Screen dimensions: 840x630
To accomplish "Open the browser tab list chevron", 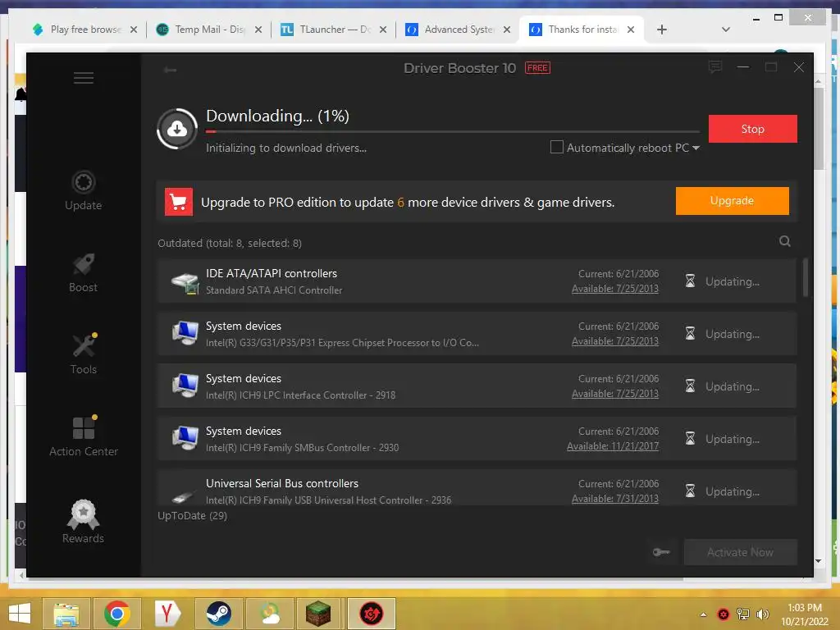I will [x=725, y=30].
